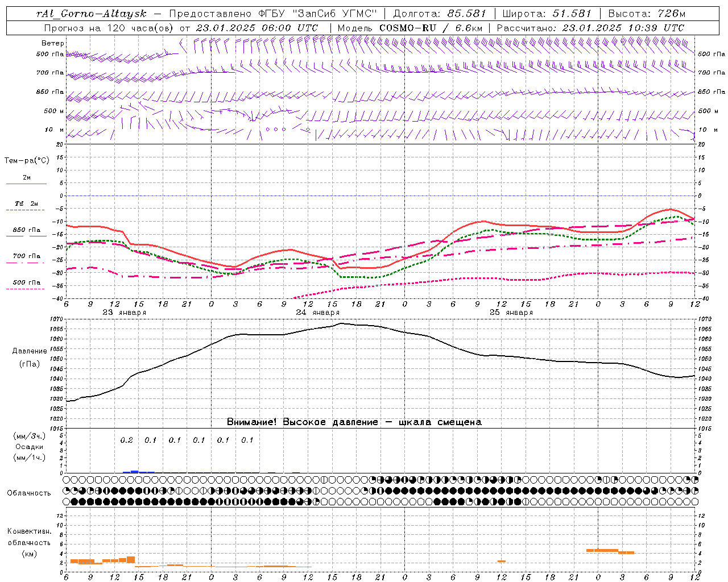Viewport: 728px width, 582px height.
Task: Click the Осадки panel label
Action: click(x=30, y=447)
